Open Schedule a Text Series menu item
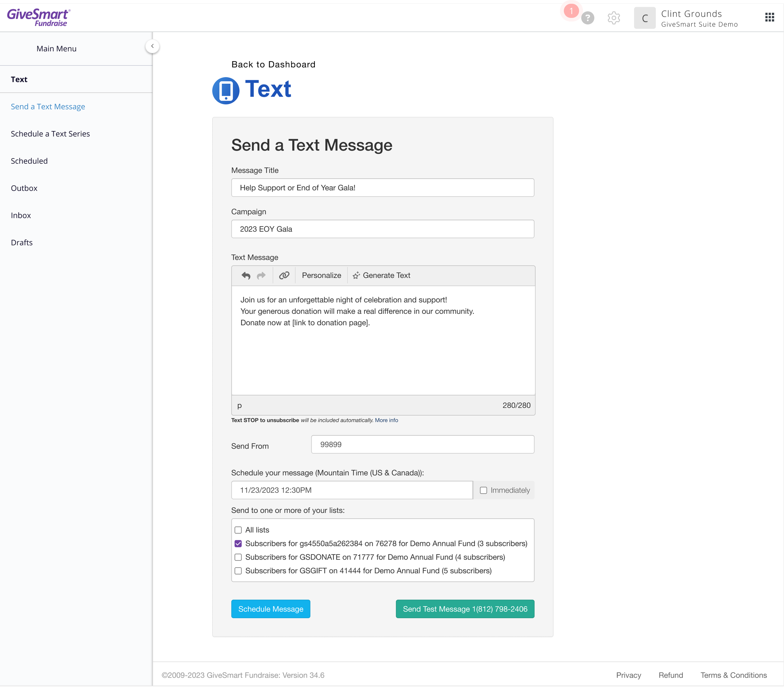This screenshot has height=688, width=784. click(50, 134)
